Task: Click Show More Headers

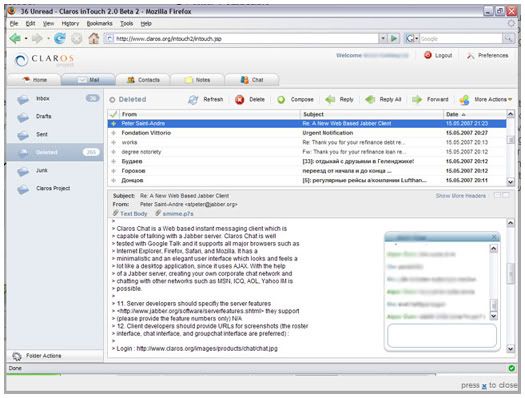Action: coord(460,196)
